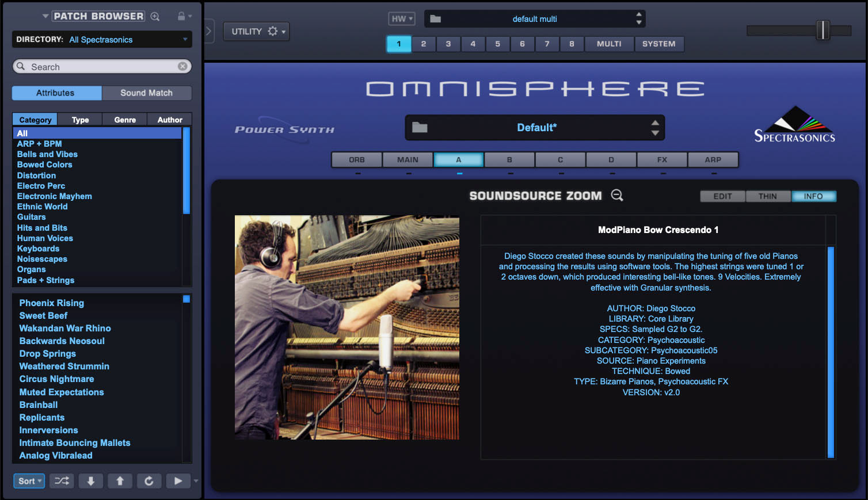The image size is (868, 500).
Task: Switch to the ORB tab
Action: (x=357, y=159)
